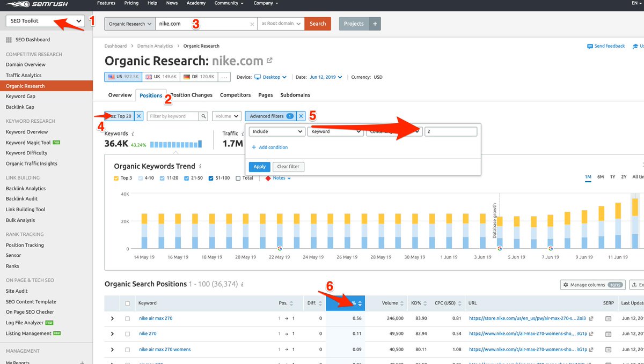Check the nike 270 row checkbox
The image size is (644, 364).
click(x=127, y=333)
